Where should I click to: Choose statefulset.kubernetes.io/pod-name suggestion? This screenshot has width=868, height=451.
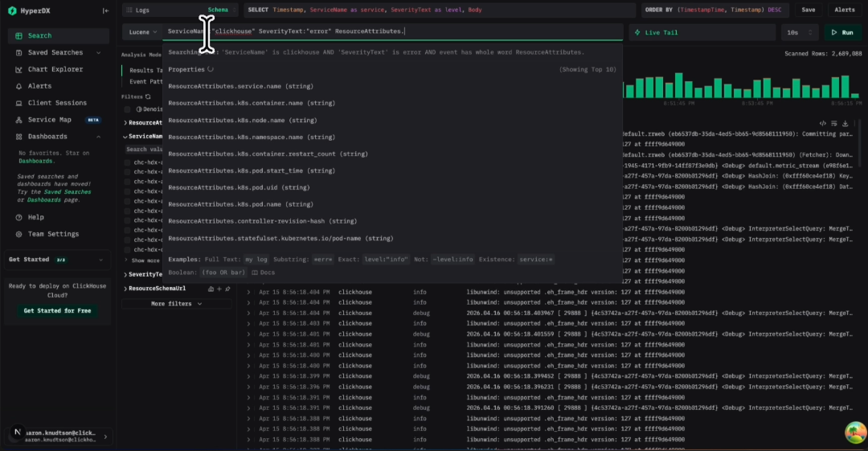tap(392, 238)
